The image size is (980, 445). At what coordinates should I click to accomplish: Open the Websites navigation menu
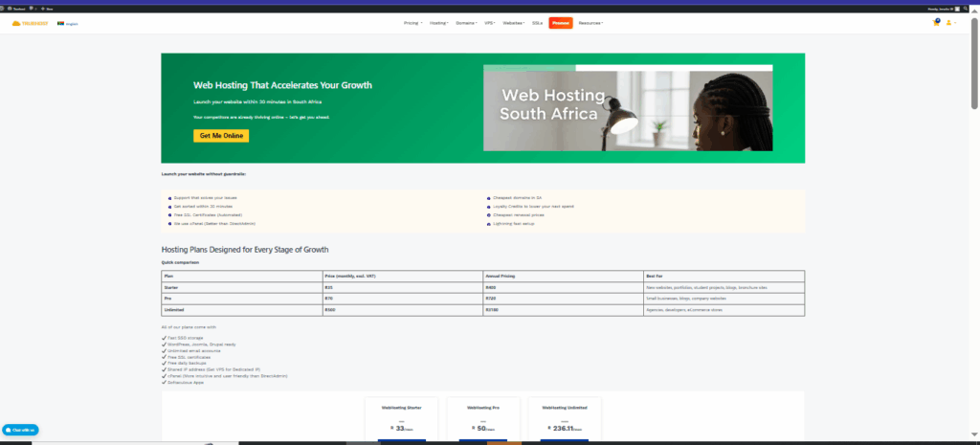[515, 22]
